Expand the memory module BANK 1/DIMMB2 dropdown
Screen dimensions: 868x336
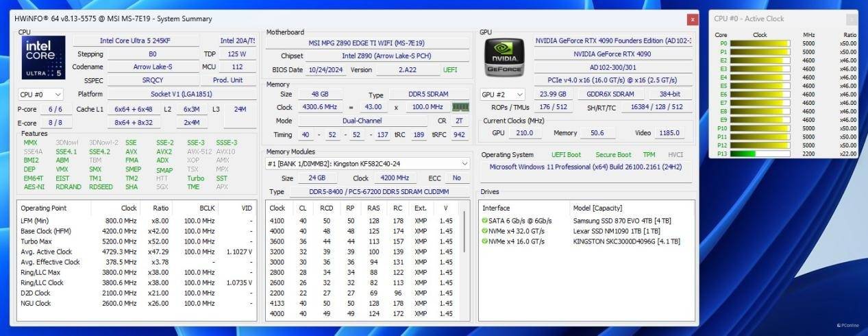(x=464, y=164)
